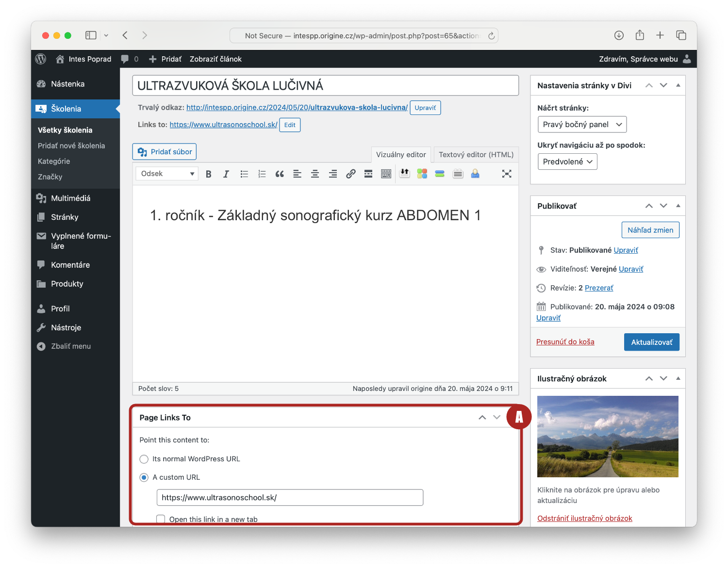The width and height of the screenshot is (728, 568).
Task: Collapse the Publikovať panel
Action: click(678, 206)
